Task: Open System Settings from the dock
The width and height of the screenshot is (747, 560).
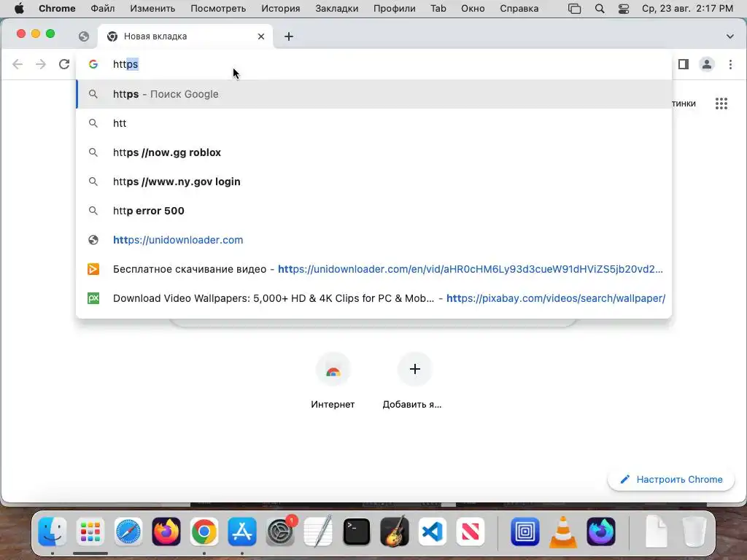Action: coord(280,532)
